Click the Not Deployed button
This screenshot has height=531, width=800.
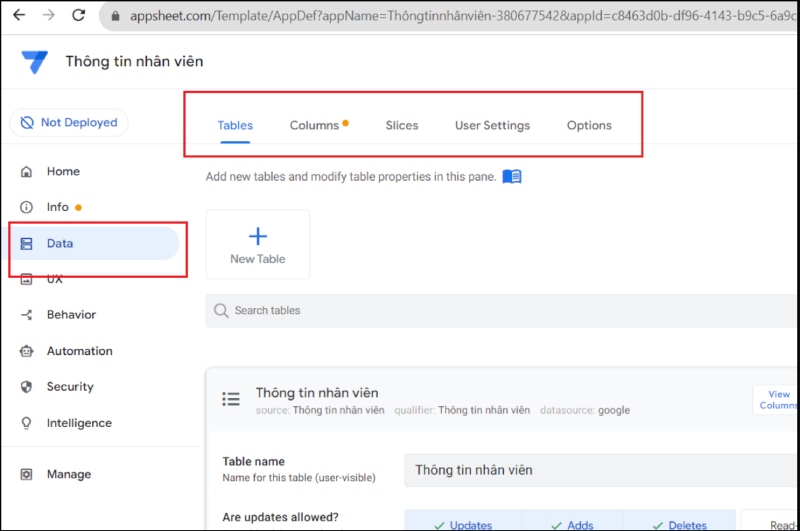69,122
